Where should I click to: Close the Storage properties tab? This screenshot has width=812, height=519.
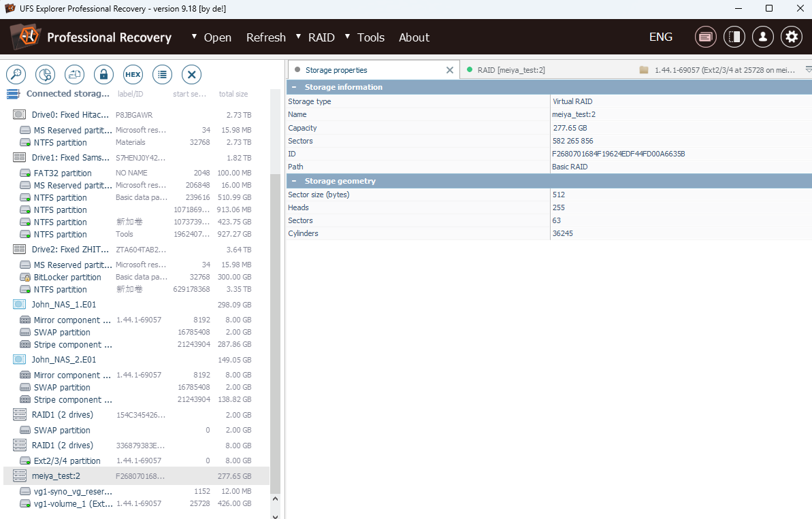click(x=449, y=70)
